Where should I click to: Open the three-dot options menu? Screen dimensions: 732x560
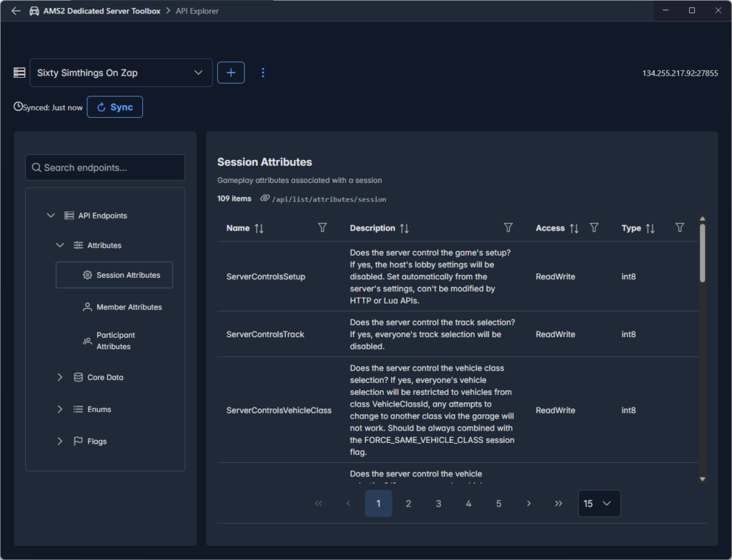[263, 73]
